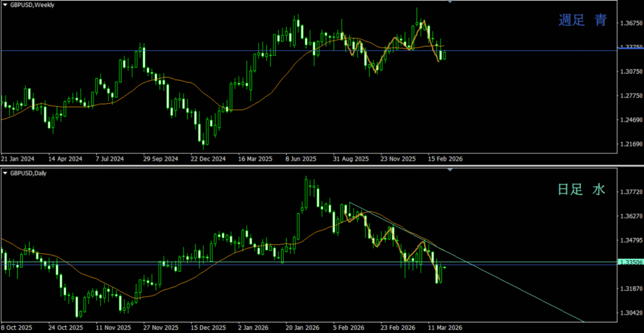Select the 1.33506 current price tag

630,262
